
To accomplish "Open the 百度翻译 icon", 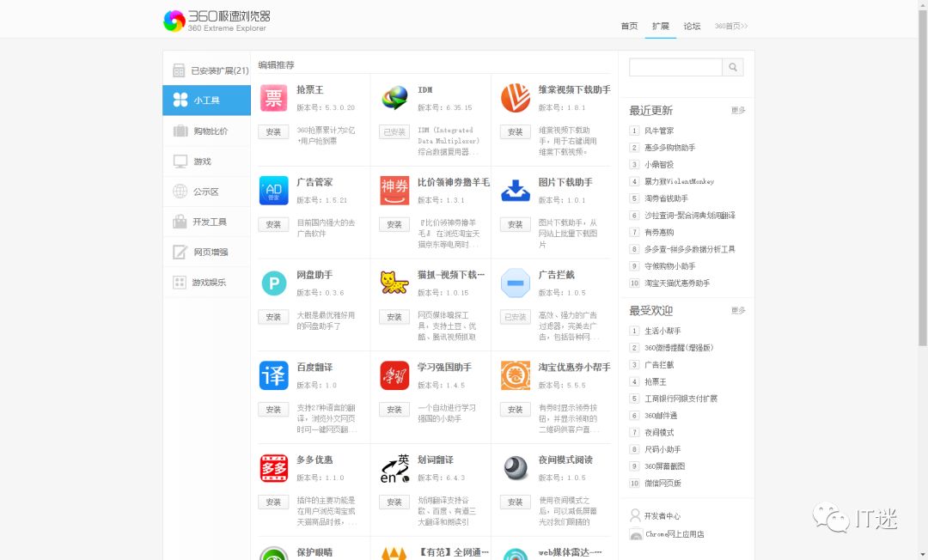I will click(x=273, y=375).
